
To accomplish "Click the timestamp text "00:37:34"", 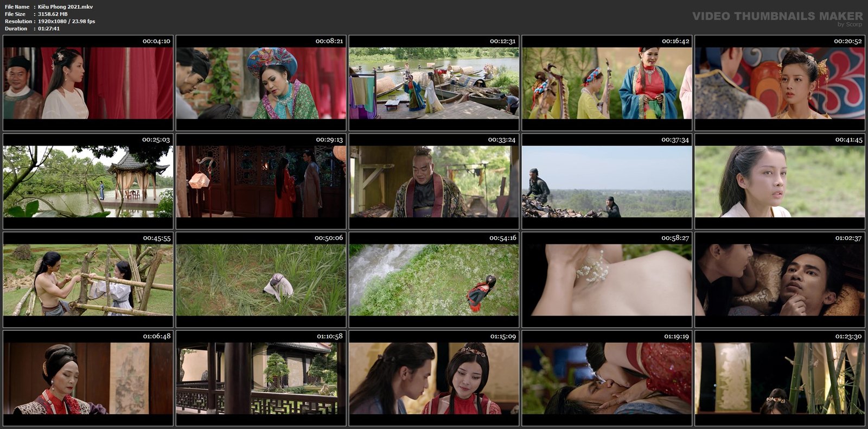I will point(675,140).
